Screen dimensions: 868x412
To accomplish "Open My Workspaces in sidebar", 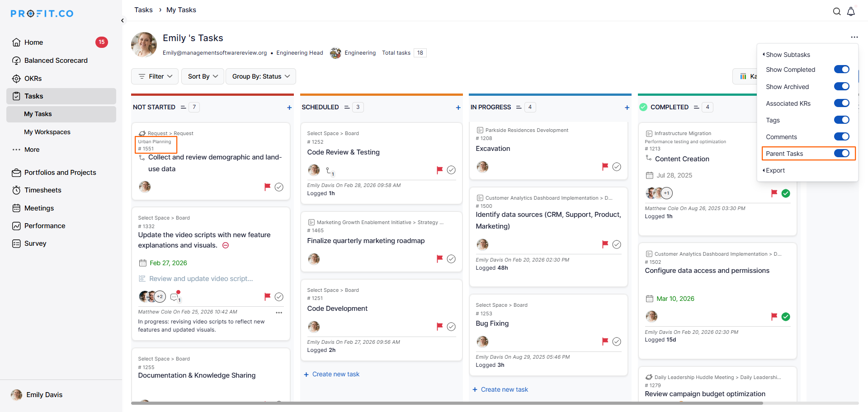I will (x=47, y=132).
